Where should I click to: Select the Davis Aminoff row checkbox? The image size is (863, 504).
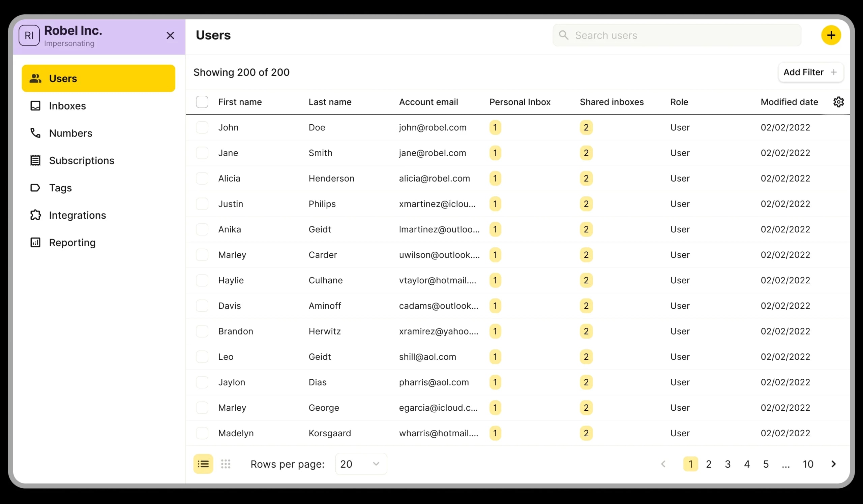202,306
